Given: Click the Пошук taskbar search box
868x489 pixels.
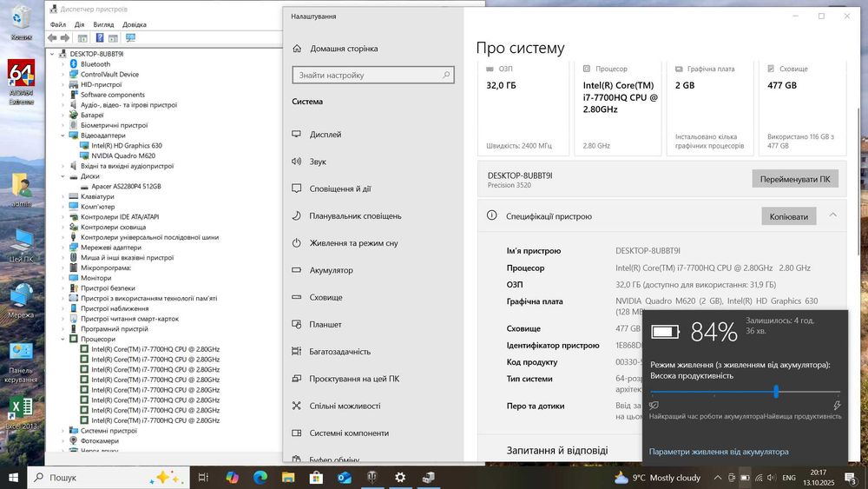Looking at the screenshot, I should (108, 478).
